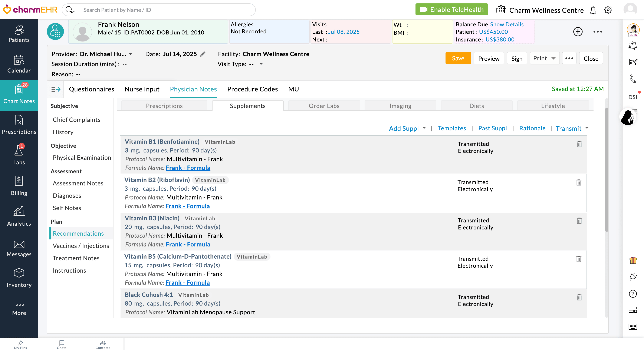Open Chats from the bottom bar
The width and height of the screenshot is (644, 350).
[x=61, y=344]
